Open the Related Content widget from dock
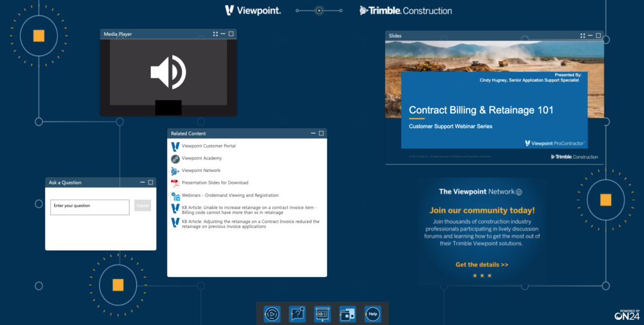 [x=347, y=314]
